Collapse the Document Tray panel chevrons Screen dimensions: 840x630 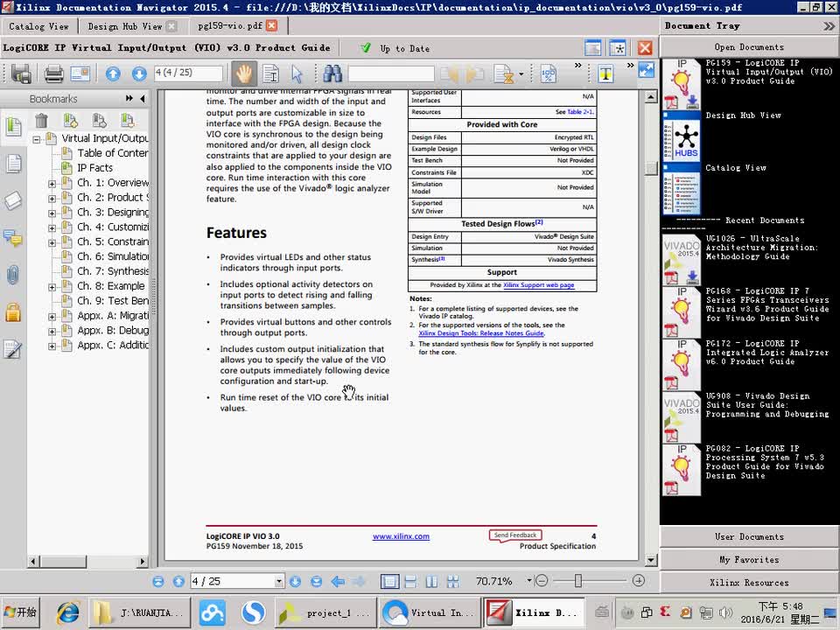tap(829, 25)
